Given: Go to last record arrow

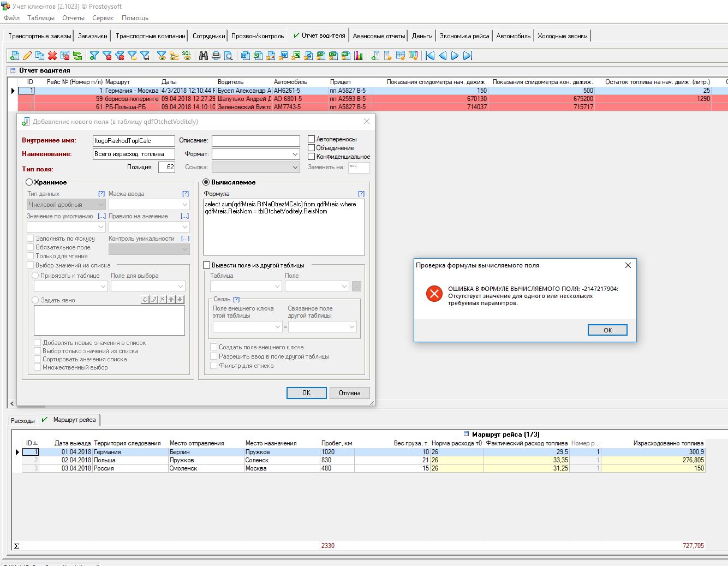Looking at the screenshot, I should pyautogui.click(x=467, y=56).
